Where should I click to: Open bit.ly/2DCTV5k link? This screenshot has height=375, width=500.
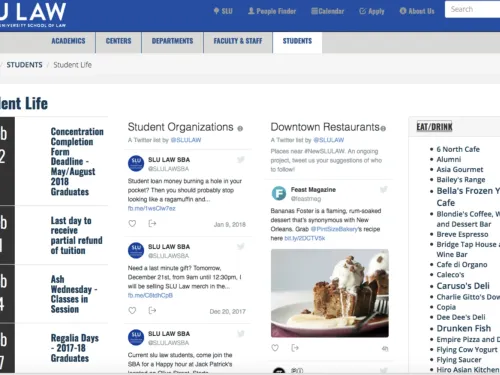(305, 238)
